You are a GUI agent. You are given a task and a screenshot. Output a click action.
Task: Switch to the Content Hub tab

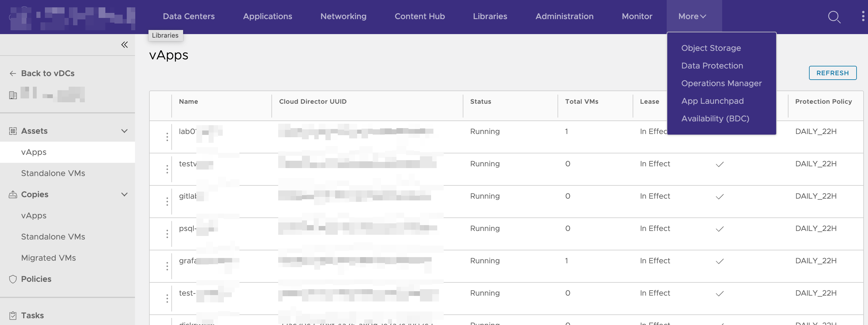click(x=420, y=16)
